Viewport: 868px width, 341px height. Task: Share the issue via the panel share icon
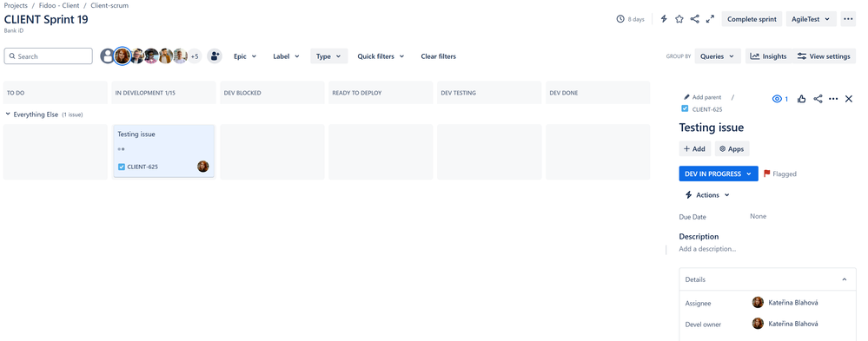[x=818, y=99]
